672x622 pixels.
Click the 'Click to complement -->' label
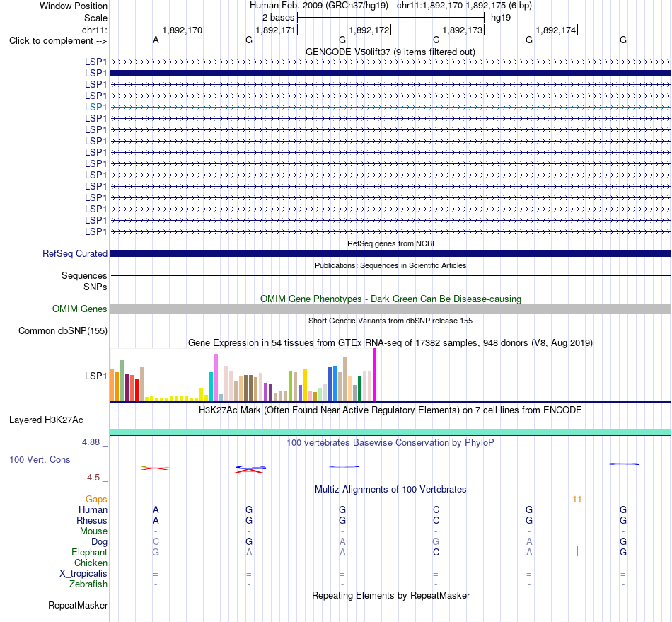coord(58,41)
